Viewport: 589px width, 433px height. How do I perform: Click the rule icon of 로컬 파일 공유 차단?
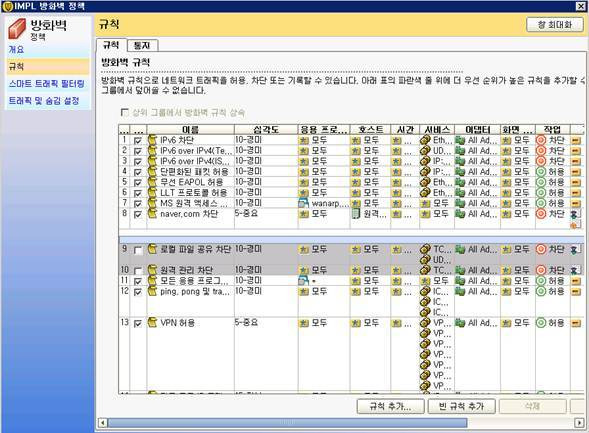[152, 249]
